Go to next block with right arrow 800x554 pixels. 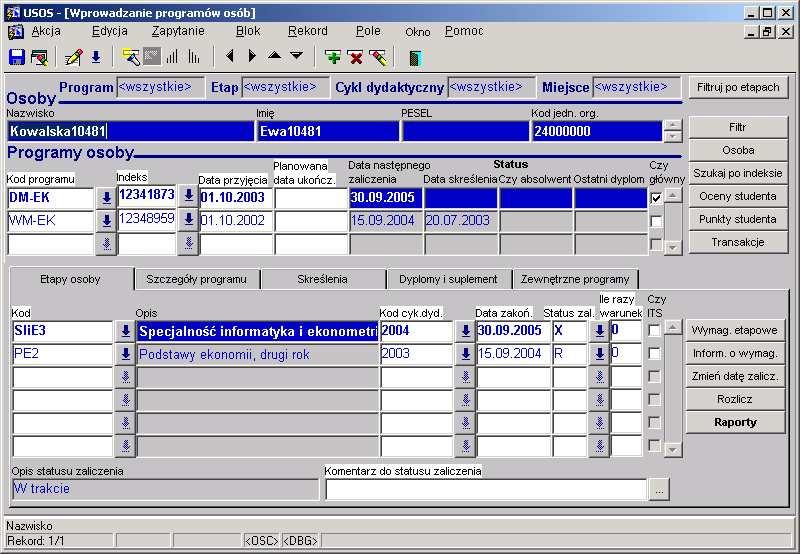click(x=252, y=56)
